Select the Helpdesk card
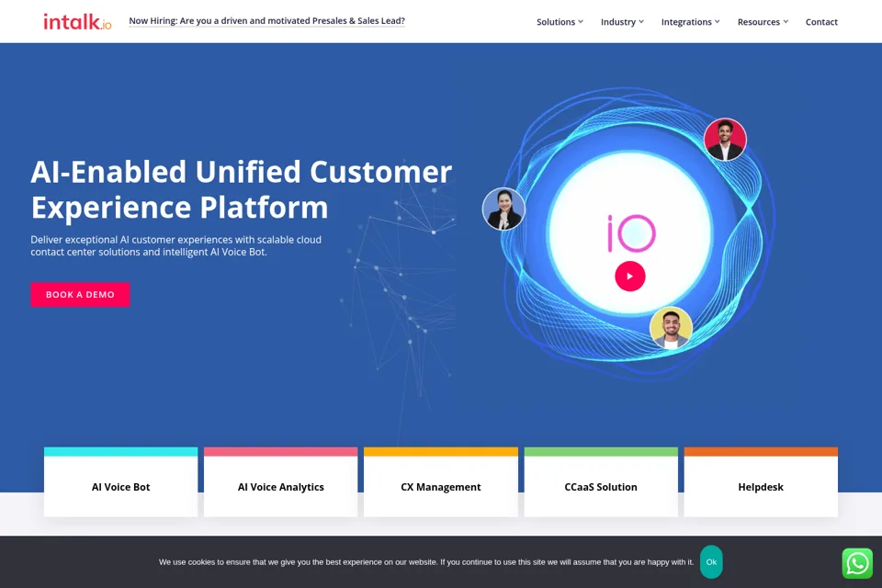Image resolution: width=882 pixels, height=588 pixels. click(x=761, y=482)
